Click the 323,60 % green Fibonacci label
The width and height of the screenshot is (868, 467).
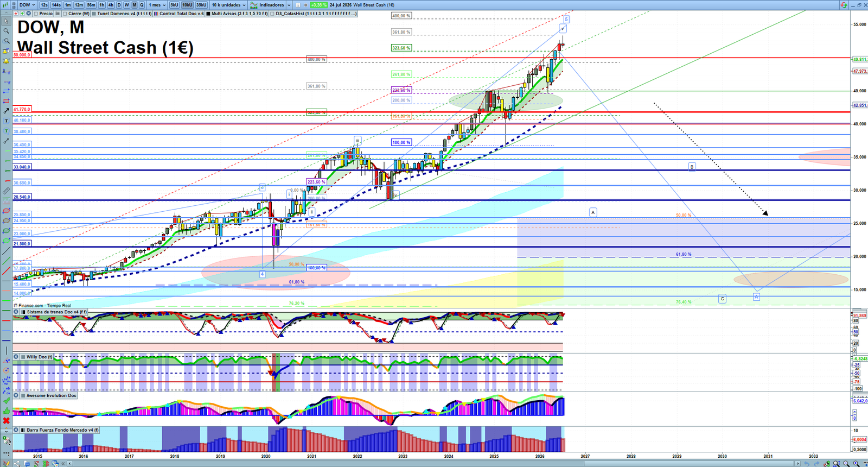(x=401, y=48)
